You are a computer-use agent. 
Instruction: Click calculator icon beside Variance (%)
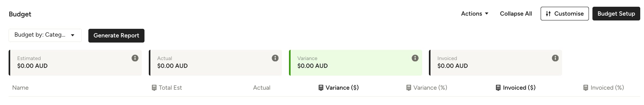tap(409, 88)
